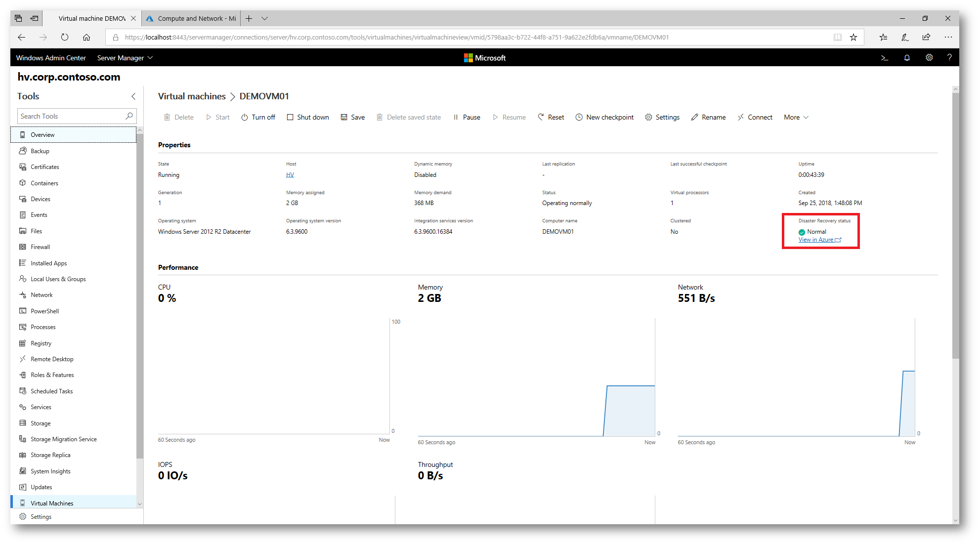Go to browser home page

(x=86, y=37)
